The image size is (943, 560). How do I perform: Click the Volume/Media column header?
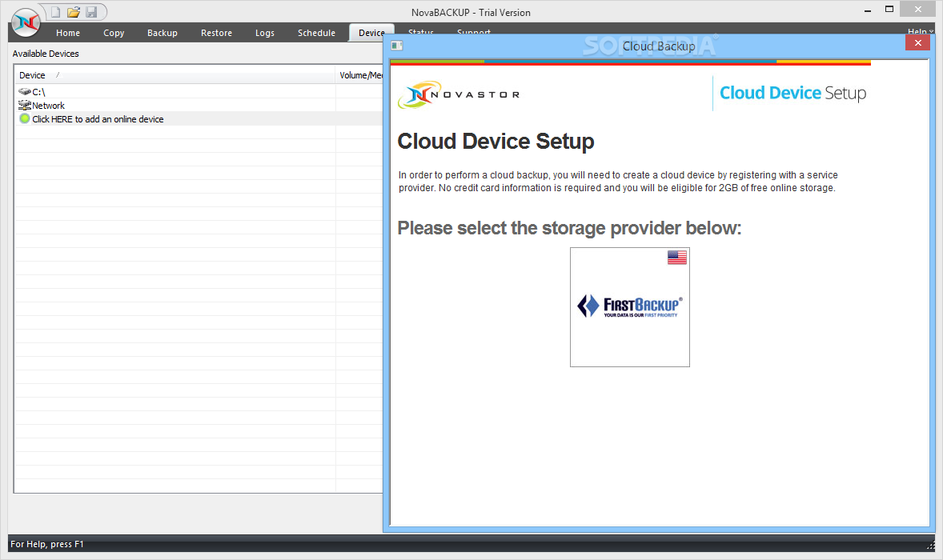coord(359,75)
